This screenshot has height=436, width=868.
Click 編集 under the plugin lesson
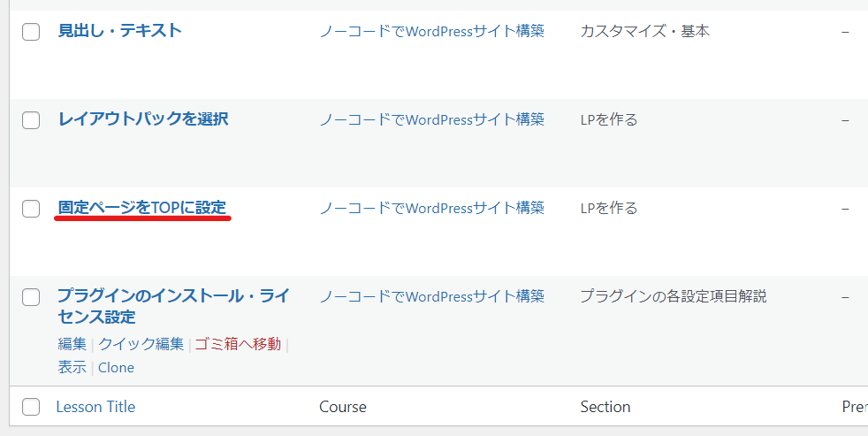coord(72,344)
